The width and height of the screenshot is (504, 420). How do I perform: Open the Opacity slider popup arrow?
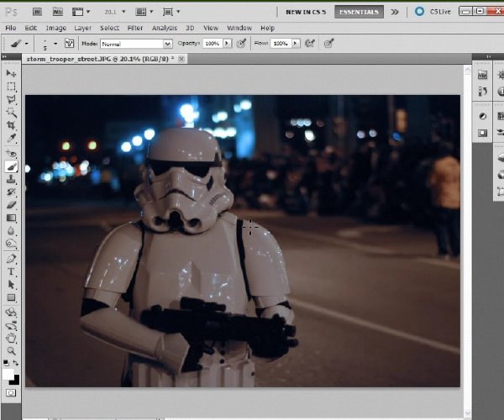click(x=228, y=43)
